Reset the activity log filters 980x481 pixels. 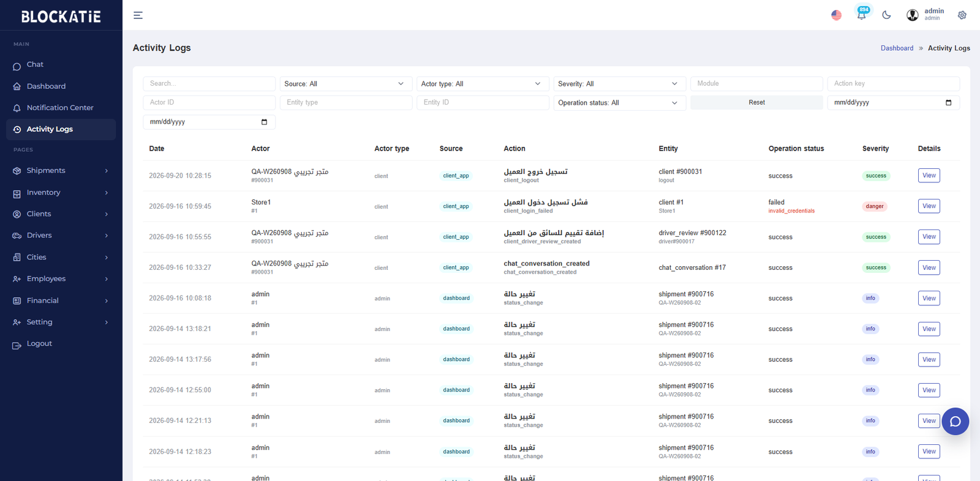pyautogui.click(x=756, y=103)
